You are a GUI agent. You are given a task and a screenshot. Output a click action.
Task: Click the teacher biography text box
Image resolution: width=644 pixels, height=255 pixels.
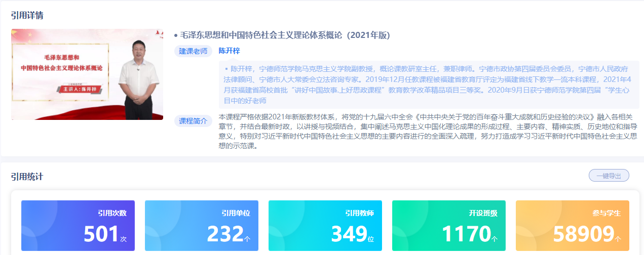(x=428, y=84)
